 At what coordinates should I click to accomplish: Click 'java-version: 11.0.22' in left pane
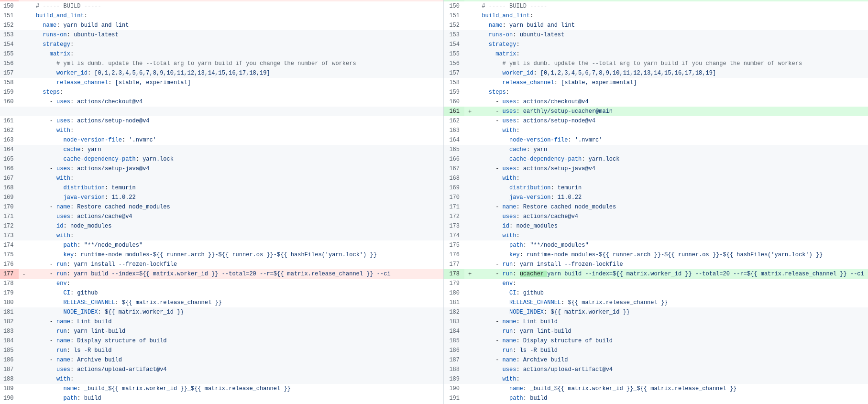[99, 197]
